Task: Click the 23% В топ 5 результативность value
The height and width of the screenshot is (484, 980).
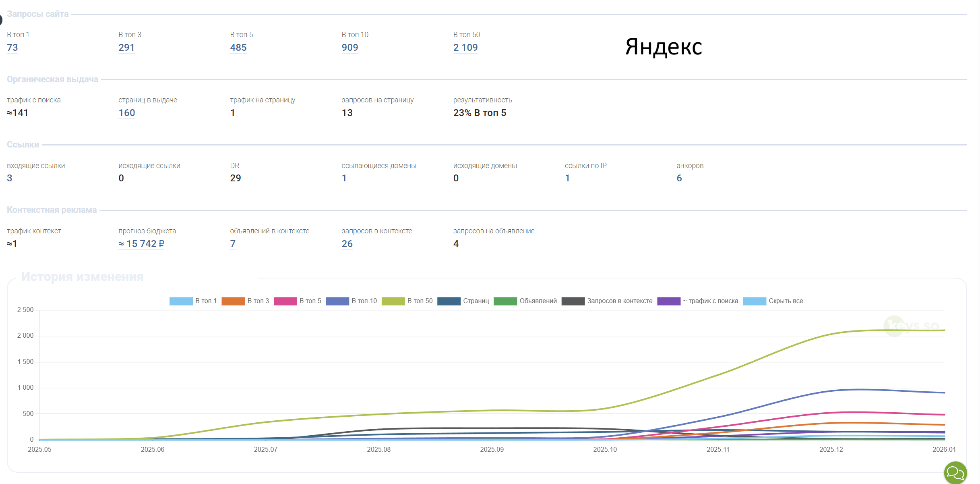Action: tap(480, 113)
